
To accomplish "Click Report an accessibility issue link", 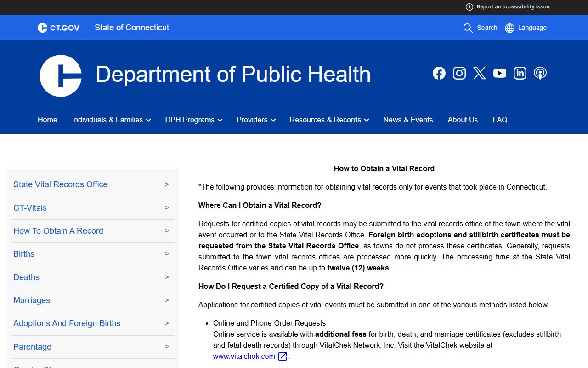I will pos(514,6).
